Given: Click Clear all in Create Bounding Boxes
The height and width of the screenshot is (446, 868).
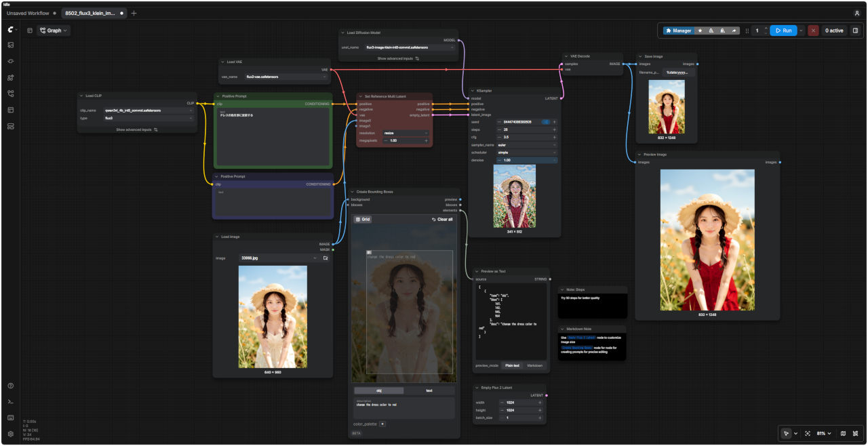Looking at the screenshot, I should 442,220.
